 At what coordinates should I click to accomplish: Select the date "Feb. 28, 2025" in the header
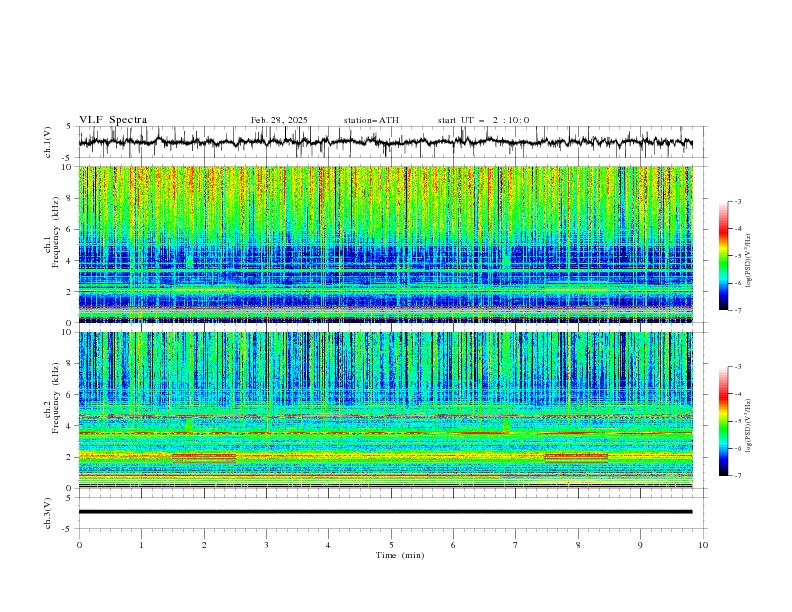[279, 120]
